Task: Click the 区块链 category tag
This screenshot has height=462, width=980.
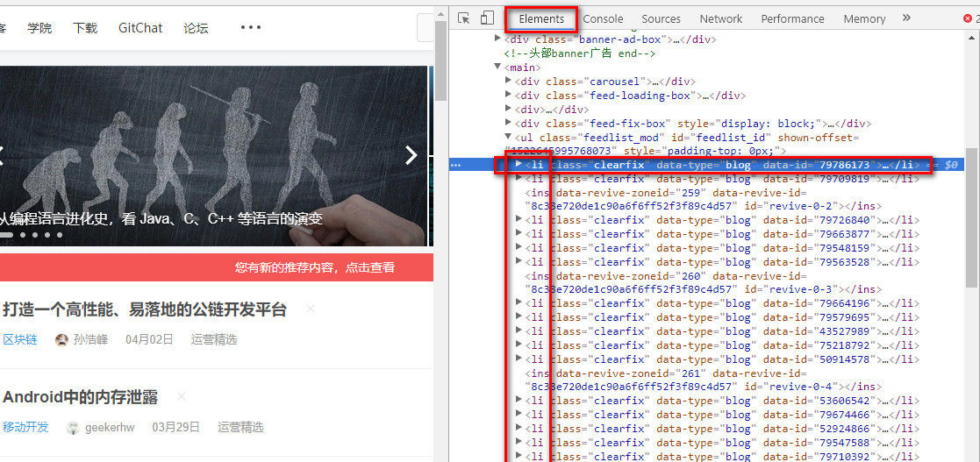Action: [x=20, y=339]
